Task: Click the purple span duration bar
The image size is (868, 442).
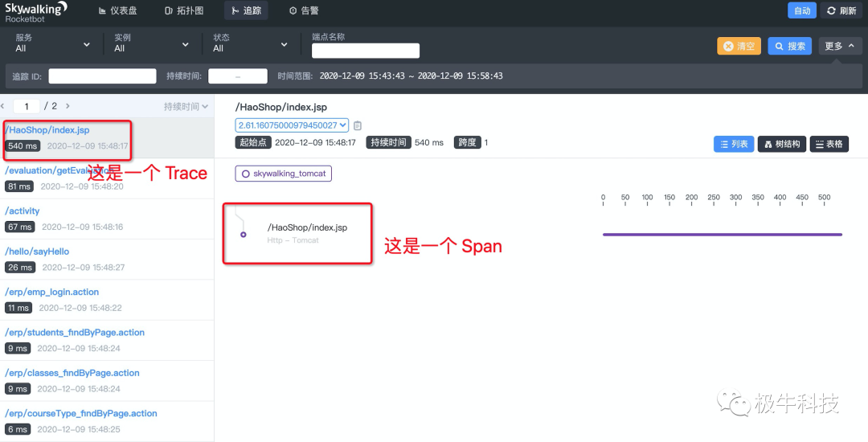Action: coord(723,235)
